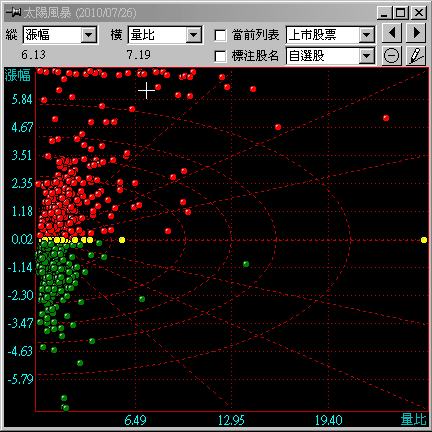
Task: Click the 0.02 y-axis label
Action: point(22,239)
